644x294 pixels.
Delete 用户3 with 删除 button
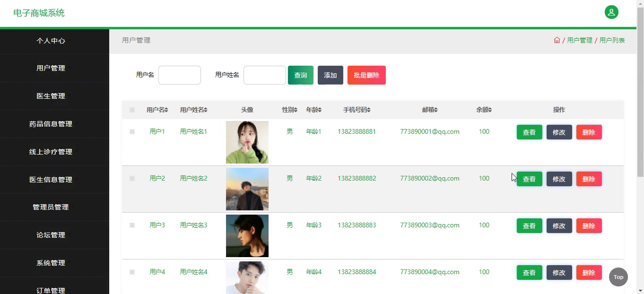(x=589, y=226)
